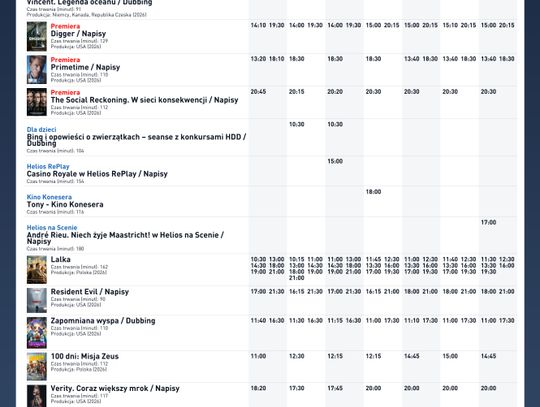Click the Premiera label above Digger
This screenshot has height=407, width=540.
[x=65, y=26]
